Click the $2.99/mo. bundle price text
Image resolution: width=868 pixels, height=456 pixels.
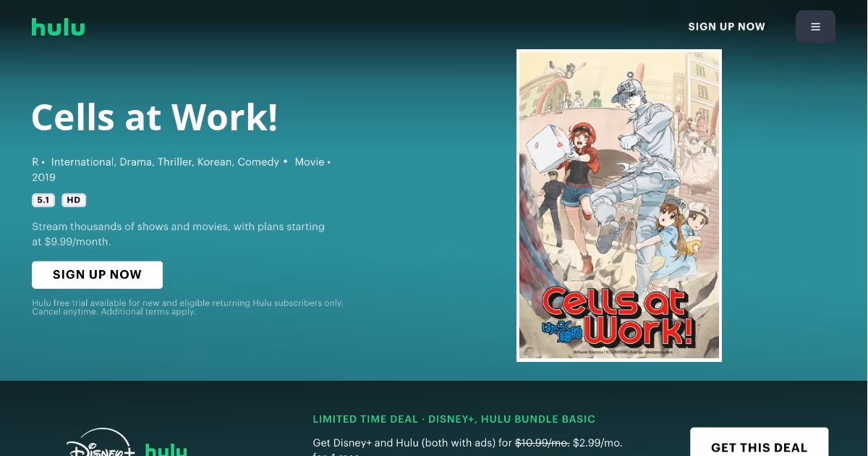(597, 442)
